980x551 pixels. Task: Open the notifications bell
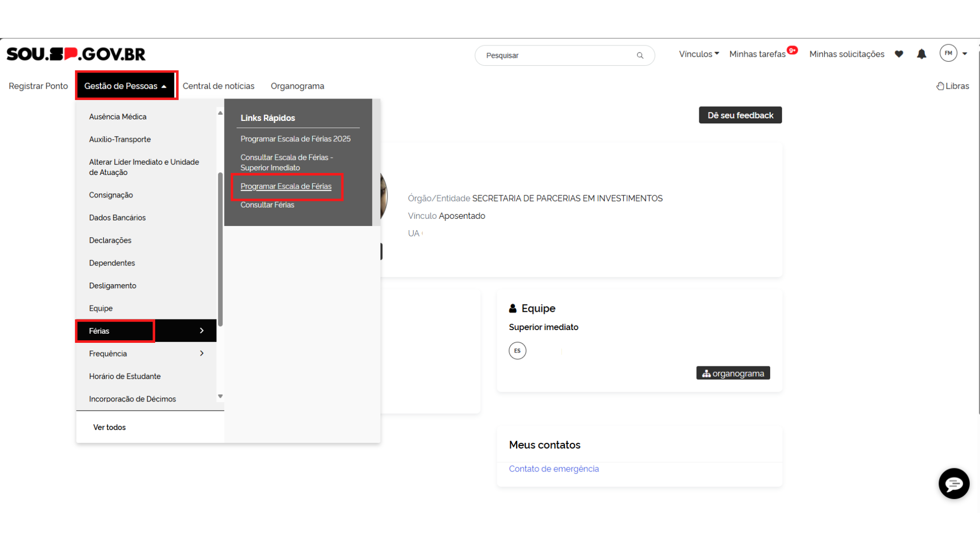[921, 54]
